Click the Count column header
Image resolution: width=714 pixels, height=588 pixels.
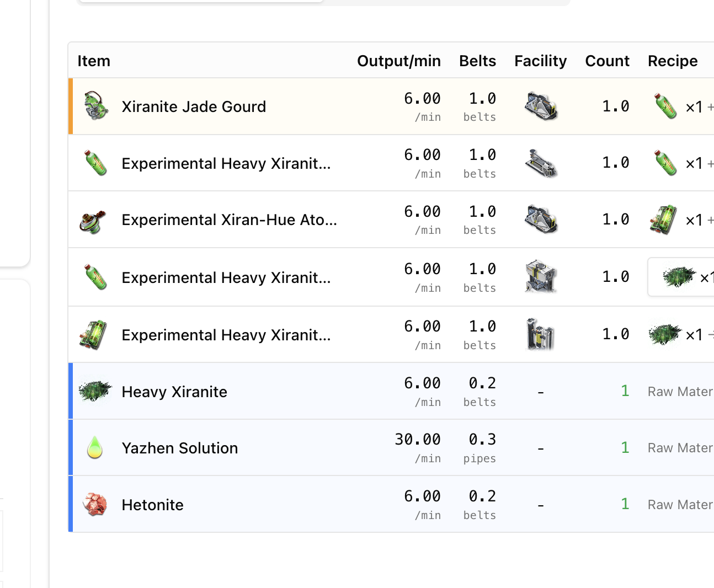click(608, 61)
